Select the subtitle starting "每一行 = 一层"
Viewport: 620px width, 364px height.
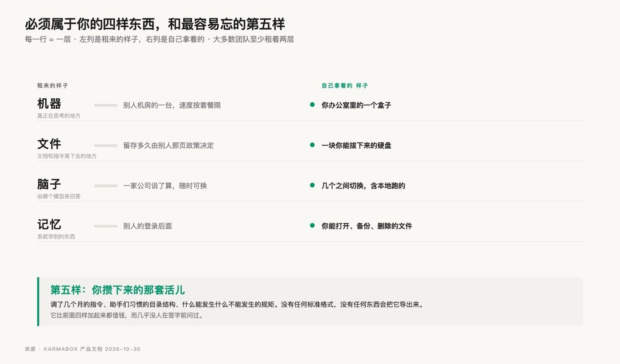[159, 39]
